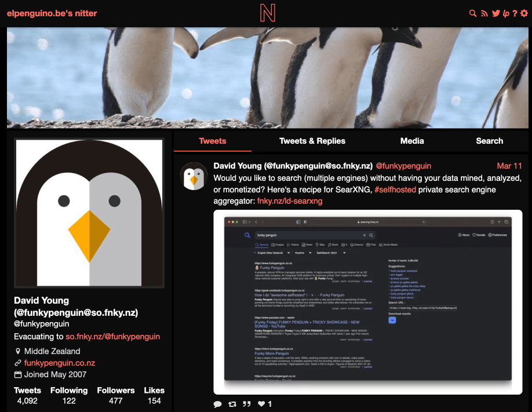Open the RSS feed icon
532x412 pixels.
click(x=484, y=13)
